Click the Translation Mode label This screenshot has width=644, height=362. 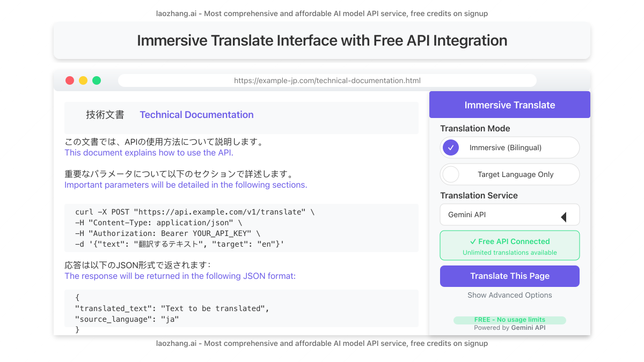475,129
